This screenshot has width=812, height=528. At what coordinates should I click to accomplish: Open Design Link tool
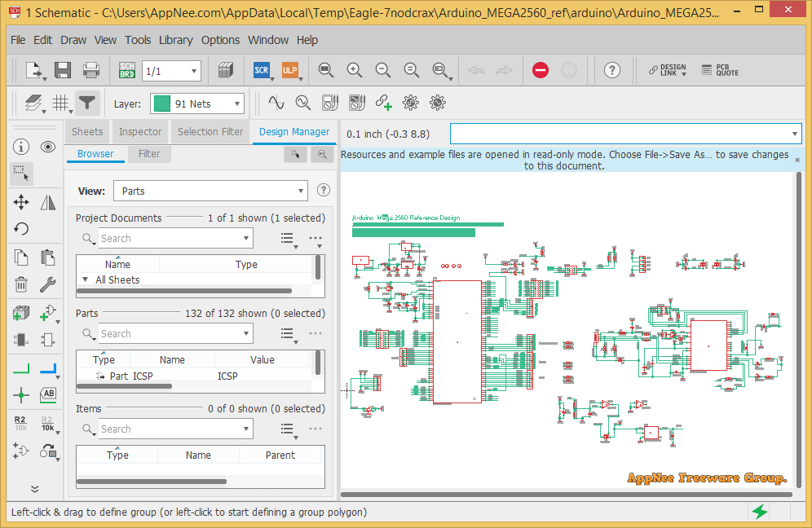668,70
